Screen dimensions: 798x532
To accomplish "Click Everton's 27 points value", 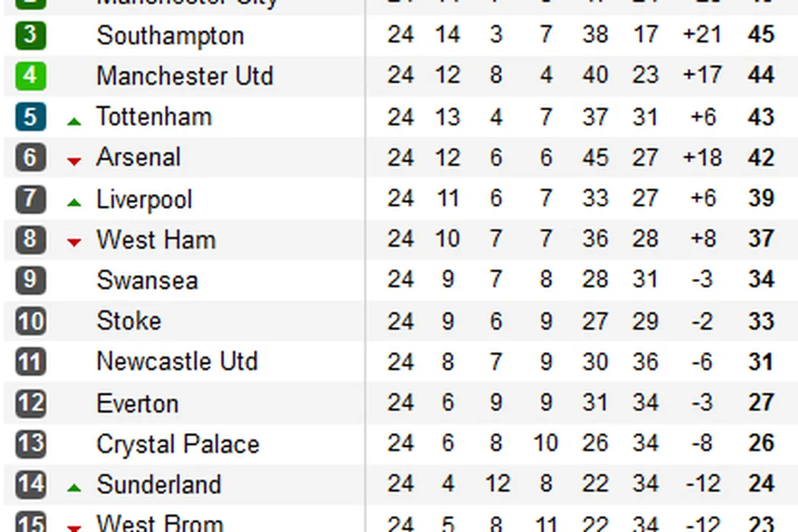I will coord(760,403).
